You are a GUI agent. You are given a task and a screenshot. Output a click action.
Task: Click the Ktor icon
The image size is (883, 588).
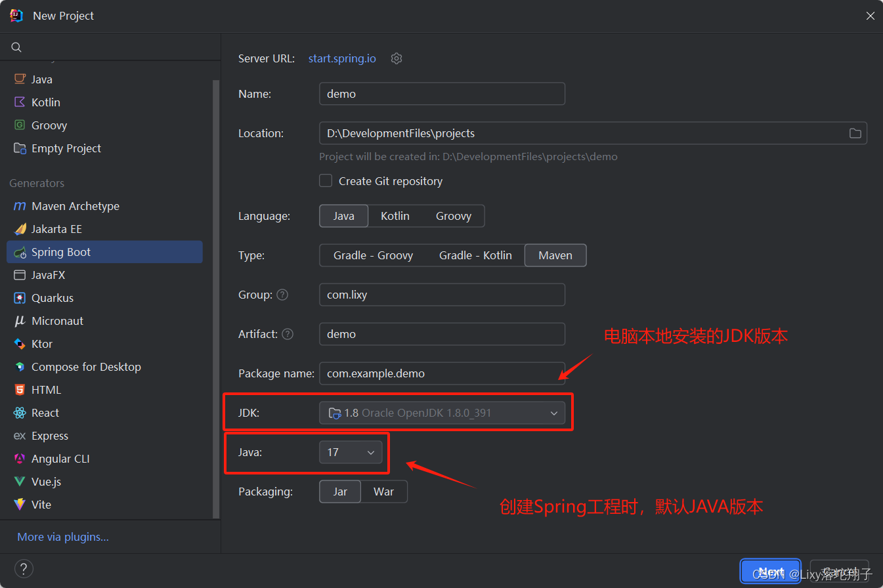tap(20, 344)
